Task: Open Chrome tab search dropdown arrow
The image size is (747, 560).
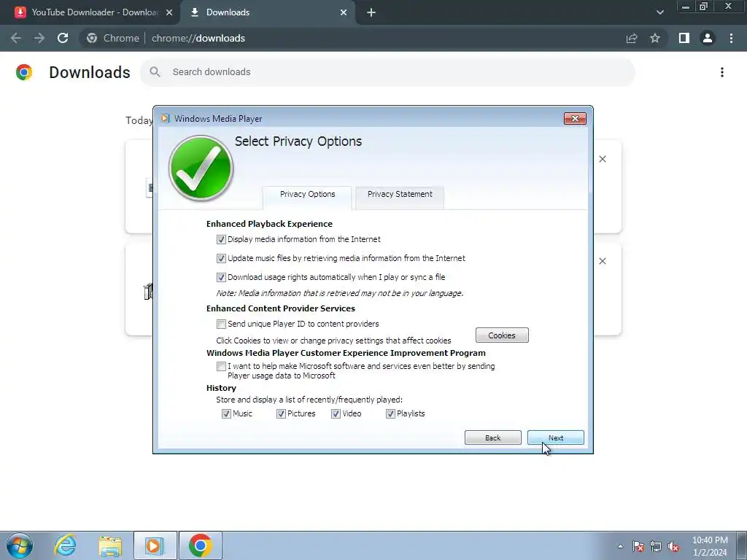Action: (x=659, y=12)
